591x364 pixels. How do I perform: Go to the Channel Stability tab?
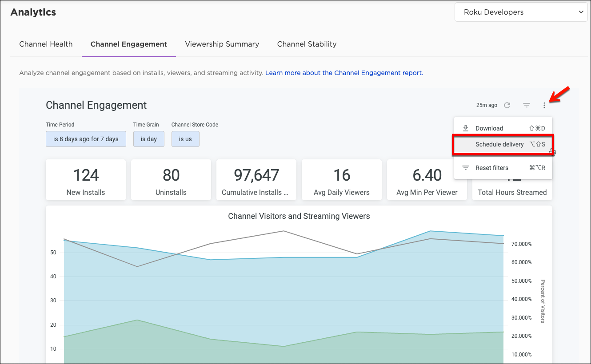point(307,44)
